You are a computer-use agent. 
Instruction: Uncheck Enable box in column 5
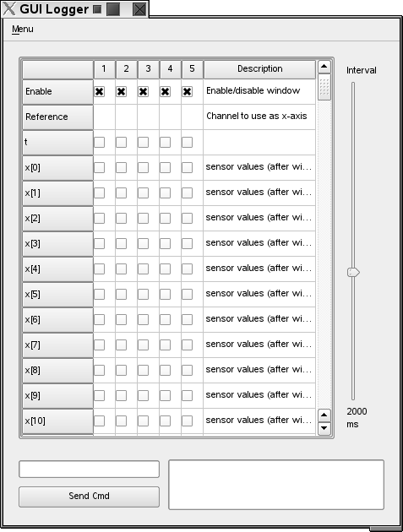187,91
